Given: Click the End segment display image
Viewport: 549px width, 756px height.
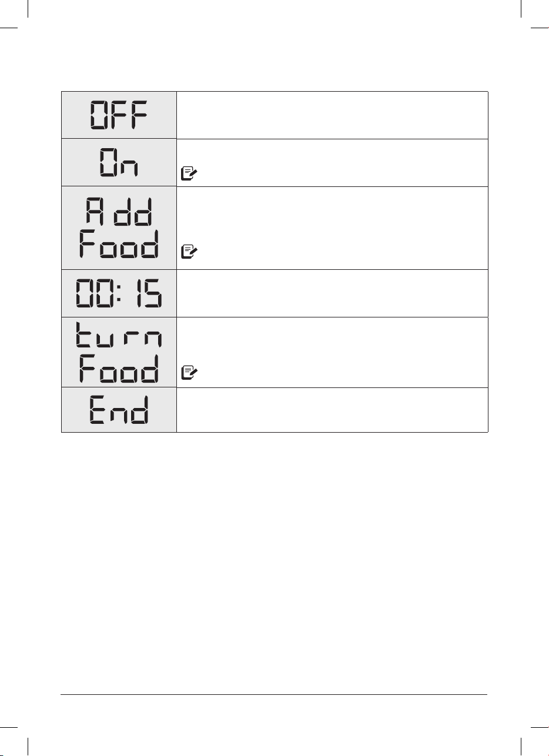Looking at the screenshot, I should 119,410.
